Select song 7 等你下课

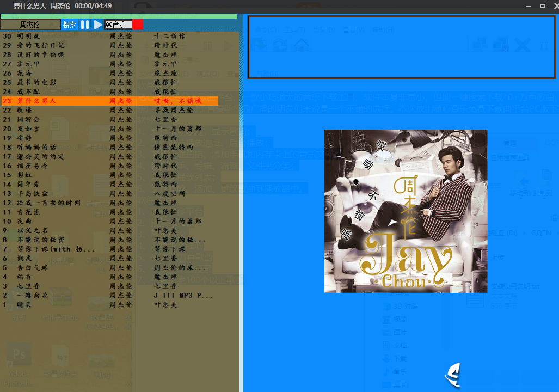(110, 249)
